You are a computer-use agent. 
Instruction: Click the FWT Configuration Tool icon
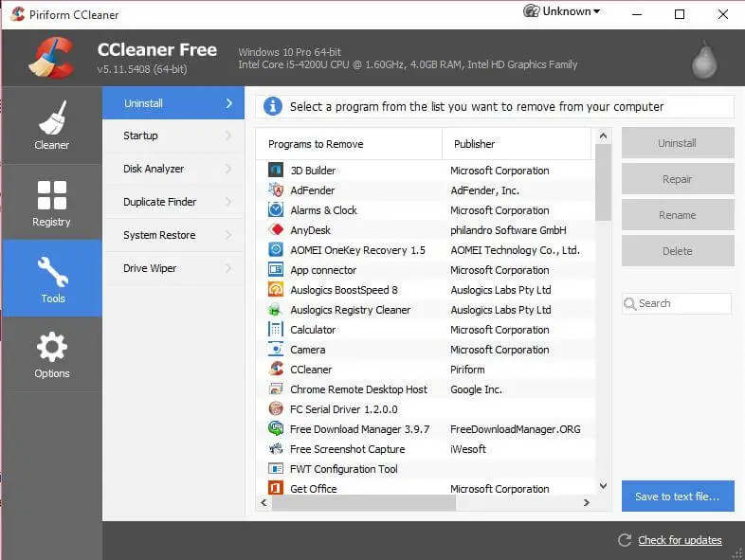[276, 469]
